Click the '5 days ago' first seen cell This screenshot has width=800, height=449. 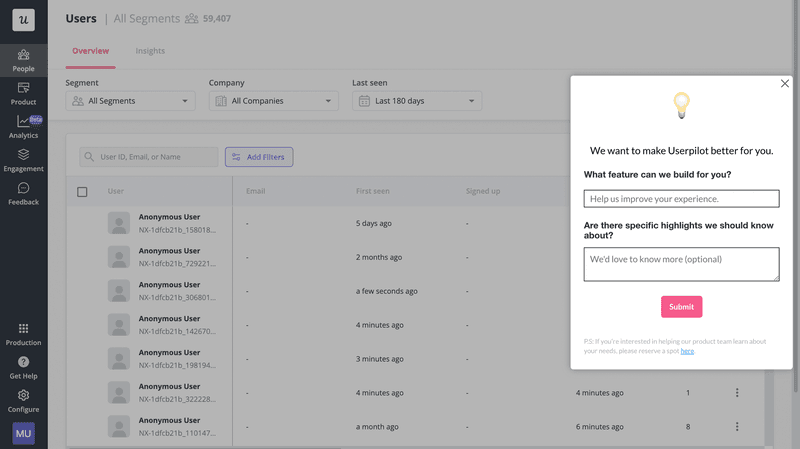pyautogui.click(x=374, y=223)
